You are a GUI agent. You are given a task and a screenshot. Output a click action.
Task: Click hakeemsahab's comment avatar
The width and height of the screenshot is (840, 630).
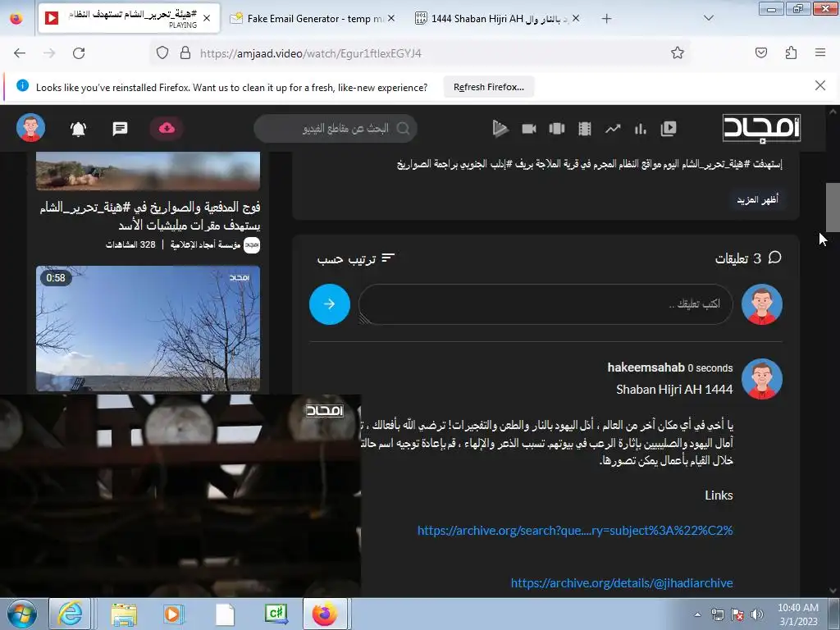click(x=762, y=379)
